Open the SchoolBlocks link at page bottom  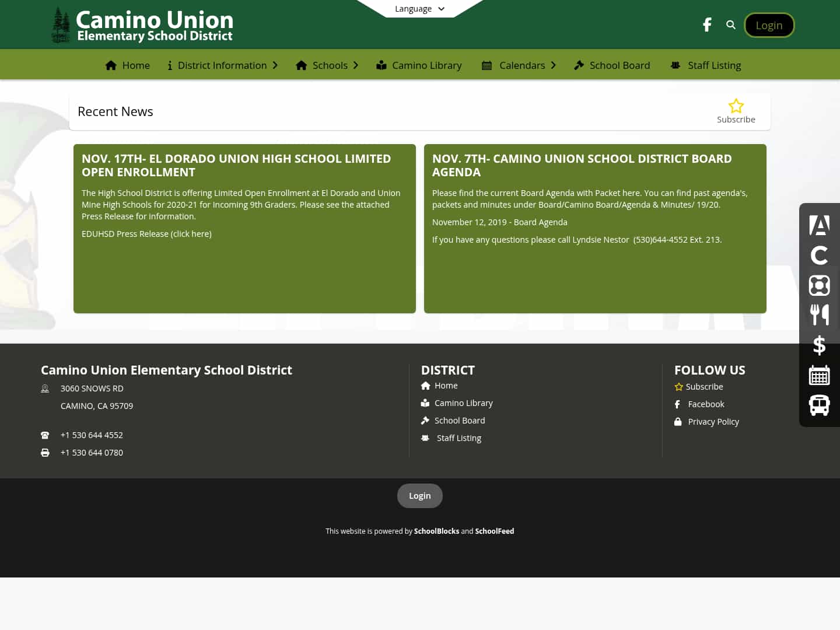(436, 531)
